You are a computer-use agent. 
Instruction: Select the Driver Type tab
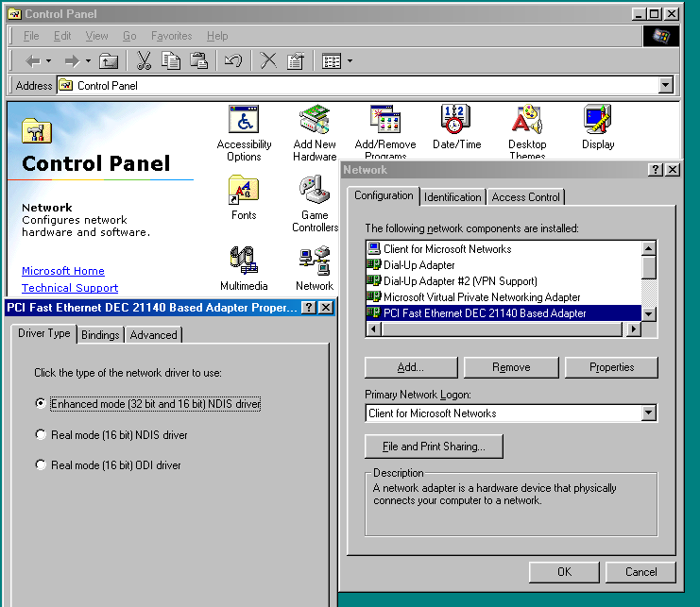tap(43, 333)
